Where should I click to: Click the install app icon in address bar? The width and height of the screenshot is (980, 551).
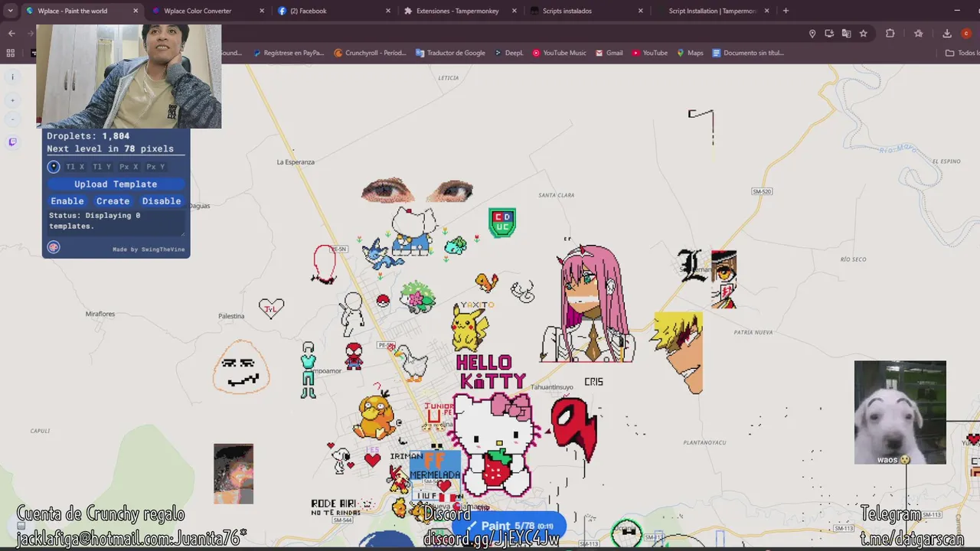click(x=829, y=34)
